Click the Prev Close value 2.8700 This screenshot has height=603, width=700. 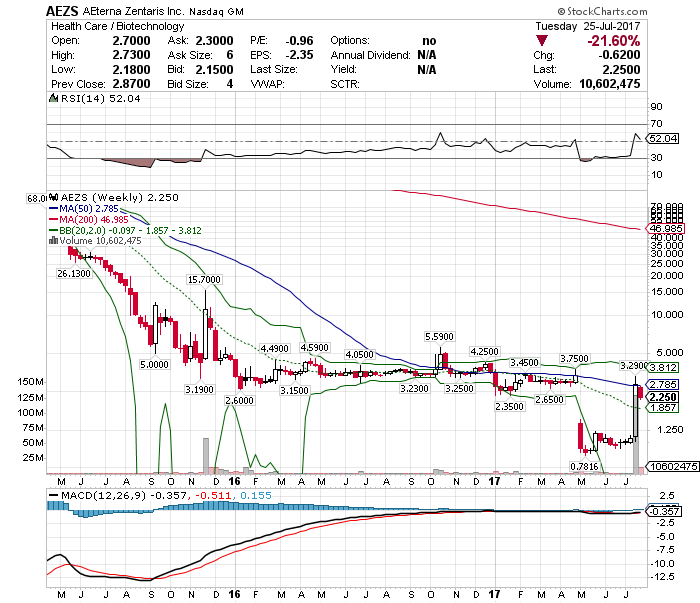click(x=131, y=84)
